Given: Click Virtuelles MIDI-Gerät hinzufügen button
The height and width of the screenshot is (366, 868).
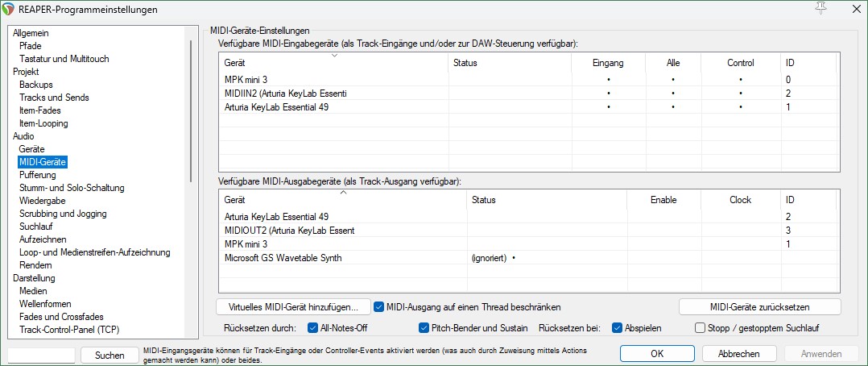Looking at the screenshot, I should pyautogui.click(x=293, y=307).
